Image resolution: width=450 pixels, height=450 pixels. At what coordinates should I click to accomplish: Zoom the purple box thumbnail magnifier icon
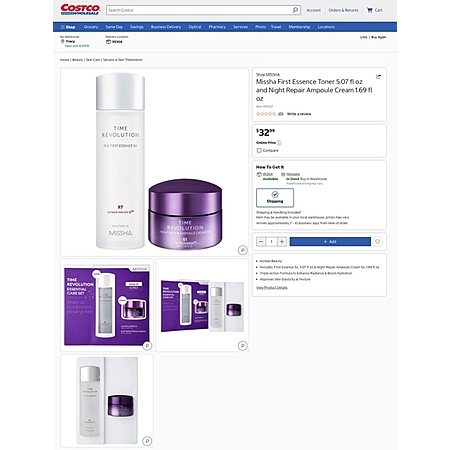point(147,345)
